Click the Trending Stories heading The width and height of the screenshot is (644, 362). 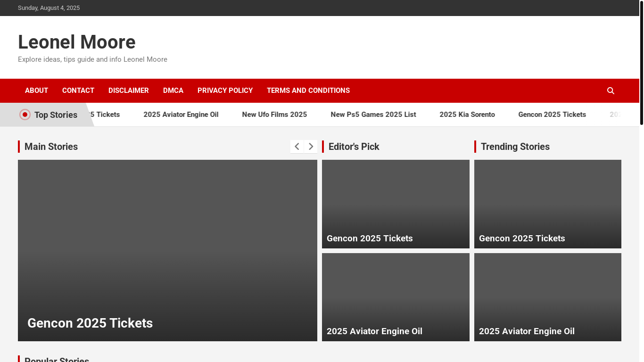tap(515, 147)
